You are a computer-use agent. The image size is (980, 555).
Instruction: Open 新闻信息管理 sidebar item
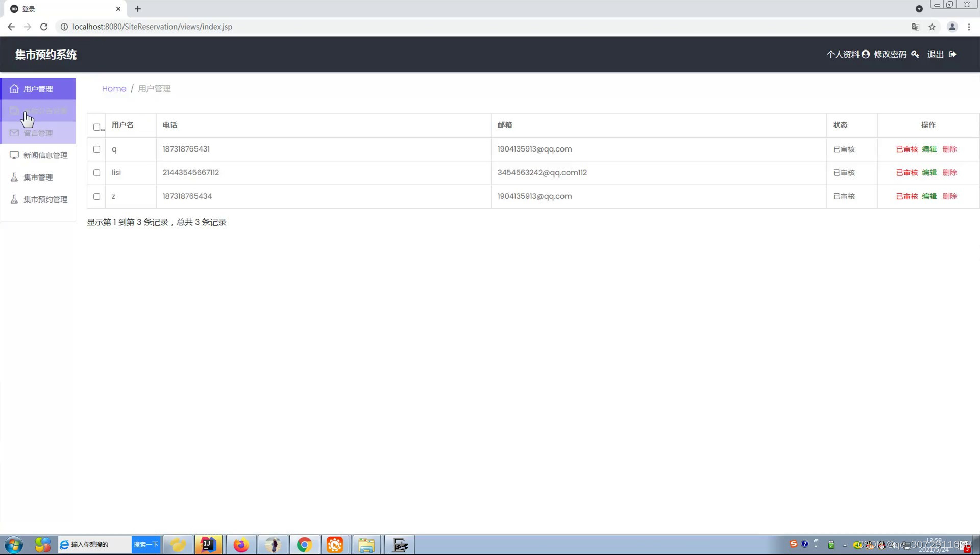38,155
